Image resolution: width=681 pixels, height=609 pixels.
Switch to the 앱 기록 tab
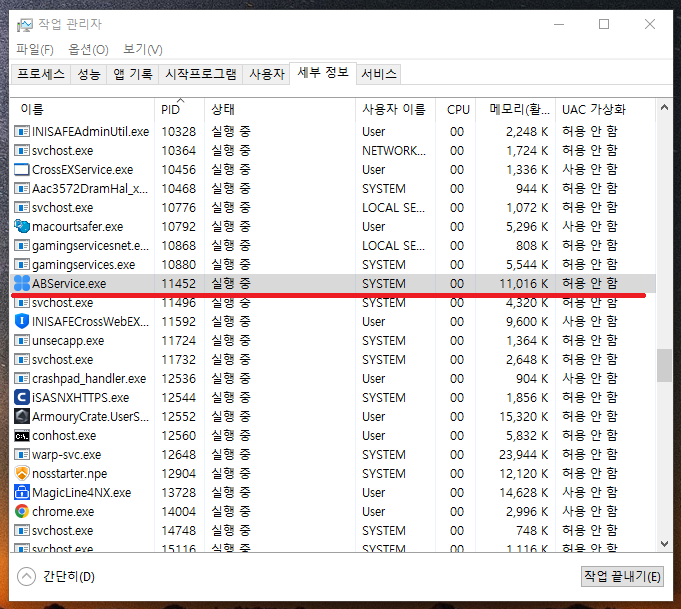[132, 74]
